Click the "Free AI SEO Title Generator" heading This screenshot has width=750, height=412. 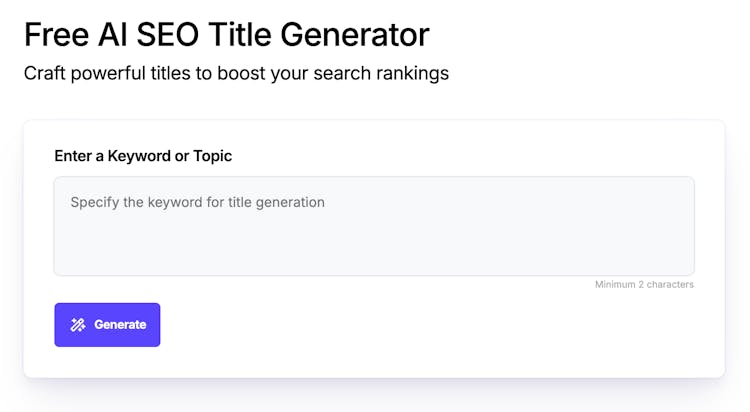(227, 35)
